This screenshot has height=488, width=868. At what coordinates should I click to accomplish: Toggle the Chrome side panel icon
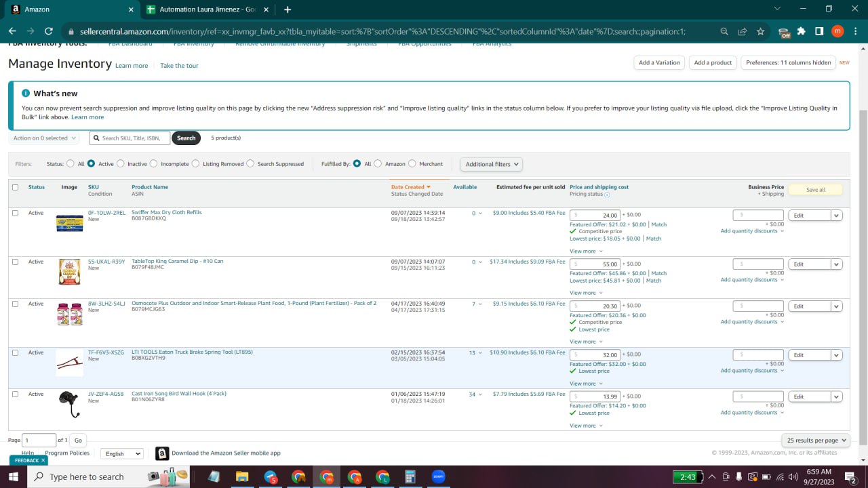point(819,31)
